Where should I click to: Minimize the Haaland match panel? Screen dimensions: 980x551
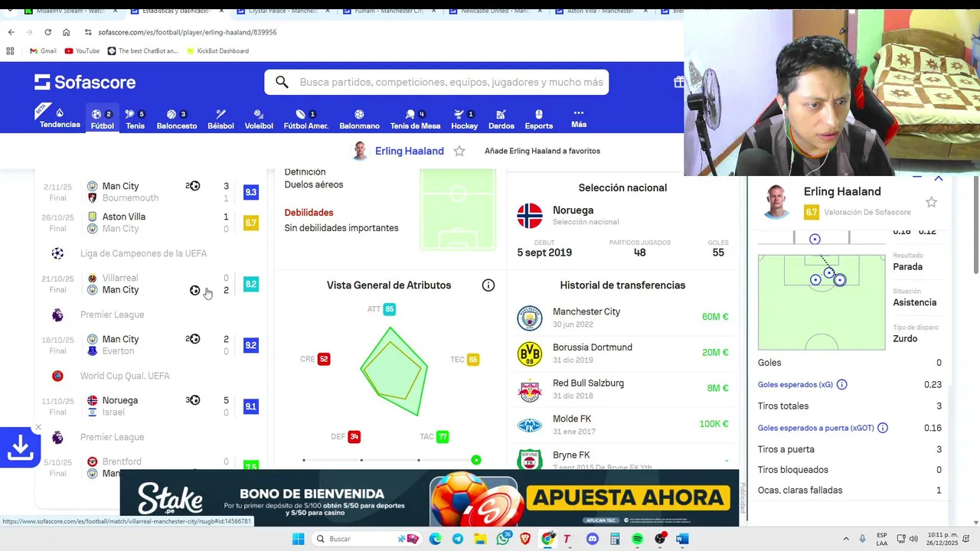917,178
